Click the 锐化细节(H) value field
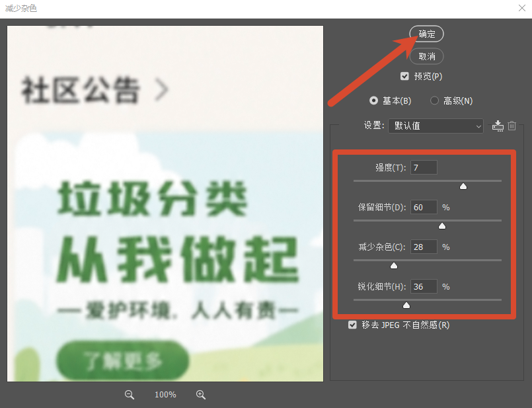The width and height of the screenshot is (532, 408). point(424,287)
